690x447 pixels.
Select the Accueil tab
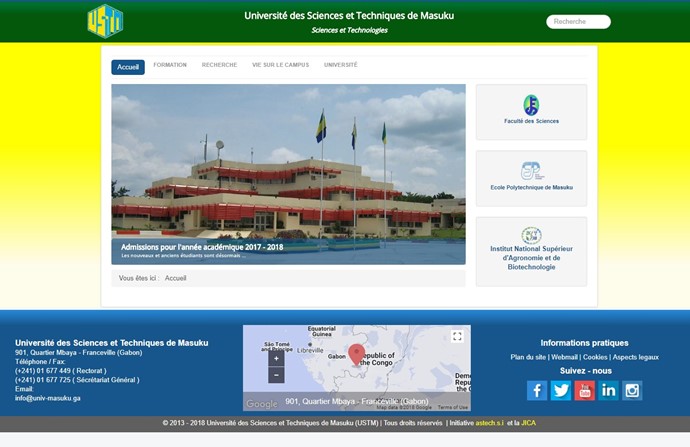pyautogui.click(x=128, y=67)
